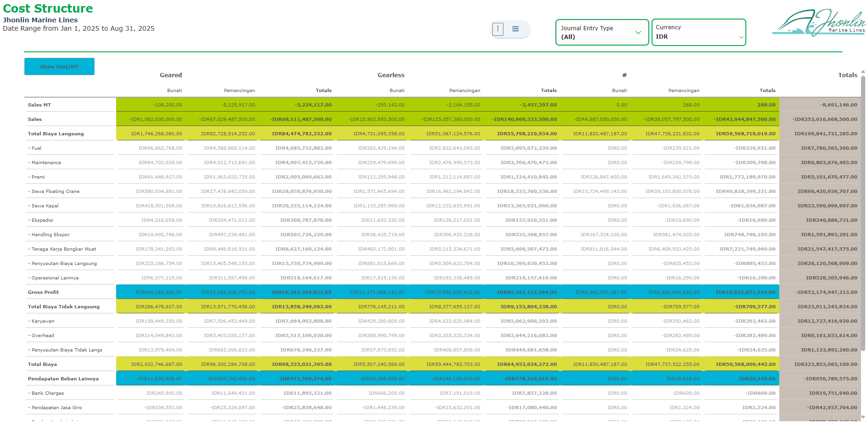Select the Sewa Floating Crane row label
The height and width of the screenshot is (431, 868).
point(53,192)
